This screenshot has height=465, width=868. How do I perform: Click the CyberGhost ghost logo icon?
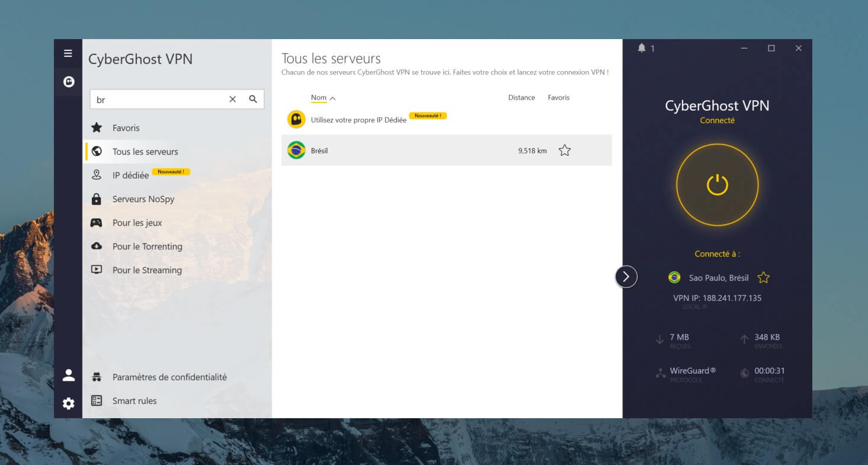coord(69,82)
